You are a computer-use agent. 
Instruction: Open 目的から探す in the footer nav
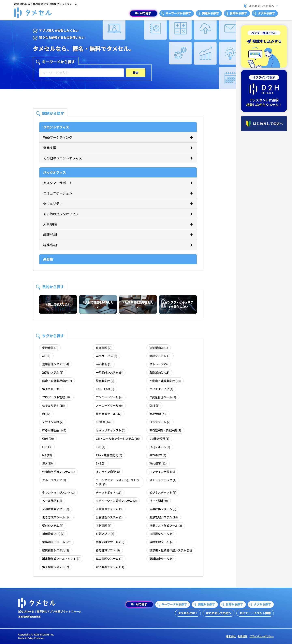coord(233,604)
